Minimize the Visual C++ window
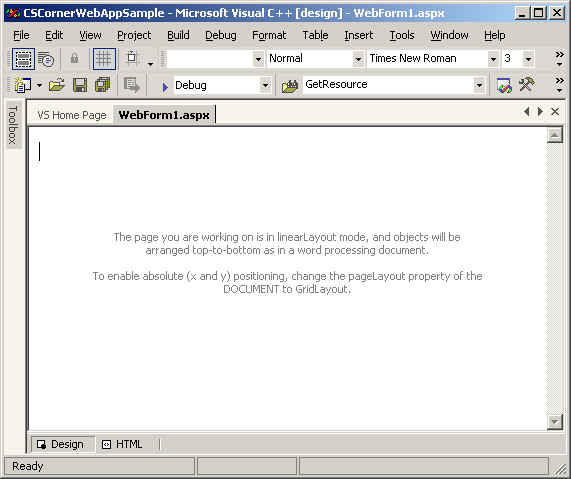Screen dimensions: 571x479 523,13
